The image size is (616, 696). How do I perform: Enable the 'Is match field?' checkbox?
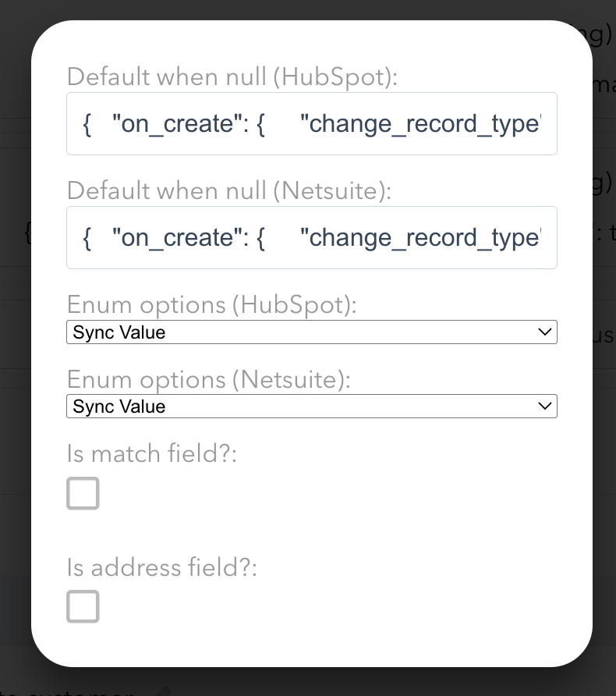click(x=83, y=493)
